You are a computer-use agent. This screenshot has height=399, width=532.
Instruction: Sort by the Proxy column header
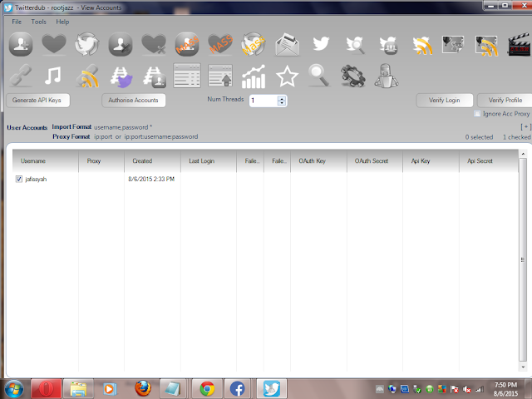tap(101, 160)
